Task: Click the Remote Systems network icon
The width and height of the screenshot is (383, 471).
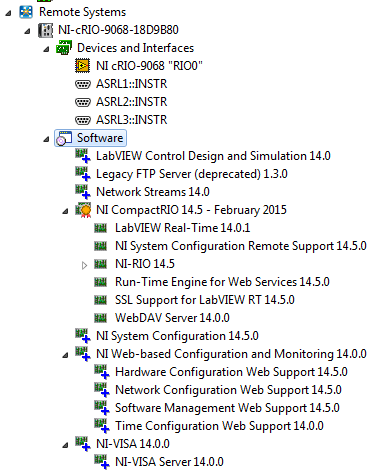Action: [26, 12]
